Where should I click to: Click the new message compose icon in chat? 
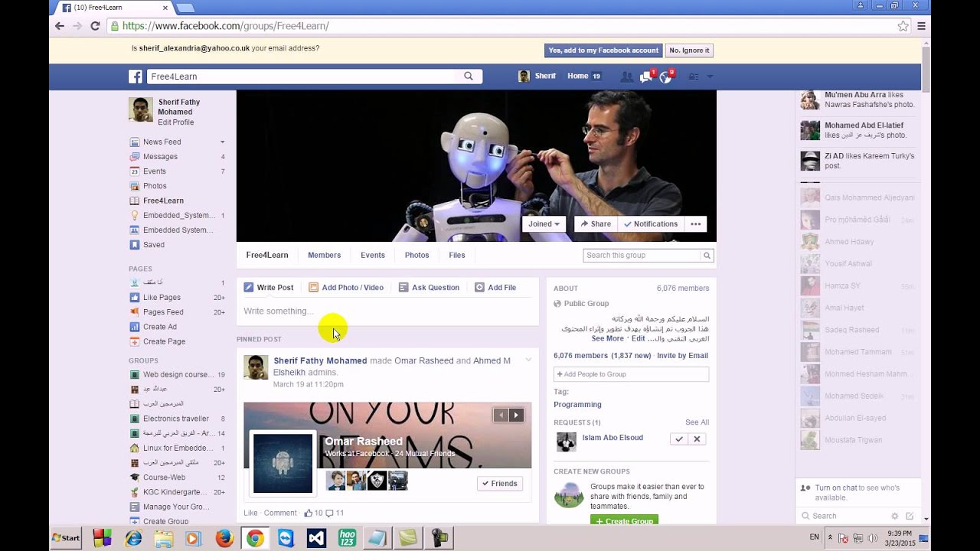pos(910,516)
